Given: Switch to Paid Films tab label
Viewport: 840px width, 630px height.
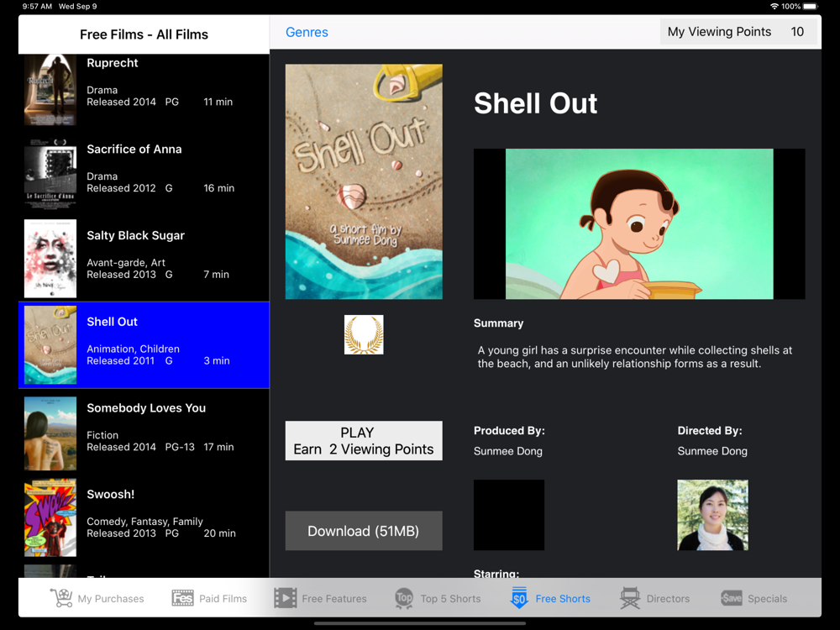Looking at the screenshot, I should [x=223, y=599].
